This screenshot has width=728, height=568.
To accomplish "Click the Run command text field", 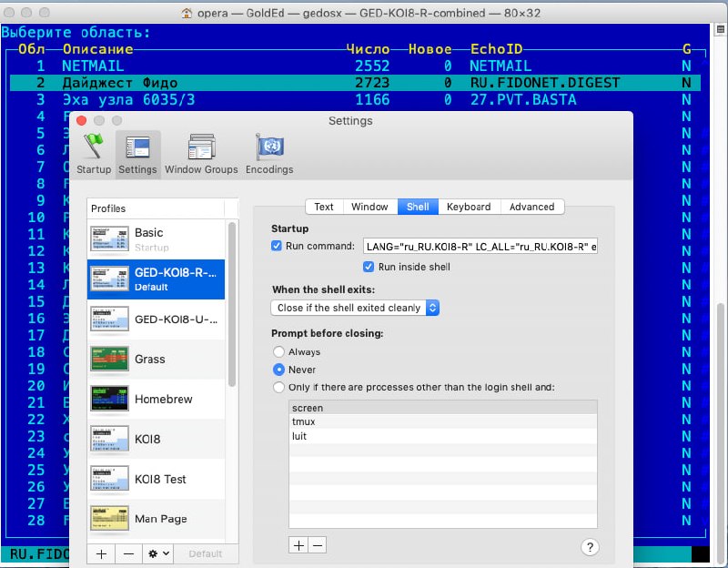I will pos(480,246).
